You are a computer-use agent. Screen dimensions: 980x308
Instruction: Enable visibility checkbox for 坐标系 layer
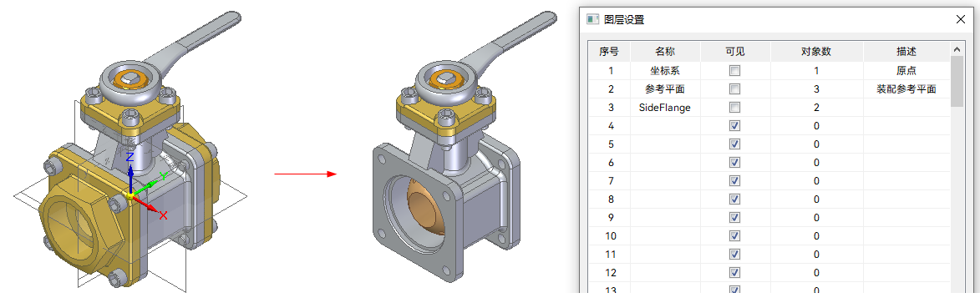(x=734, y=71)
